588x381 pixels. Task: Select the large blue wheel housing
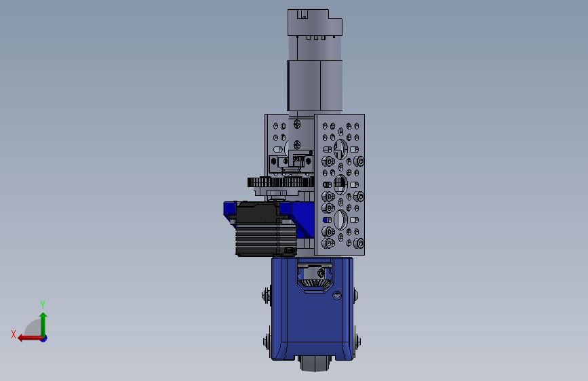coord(313,308)
